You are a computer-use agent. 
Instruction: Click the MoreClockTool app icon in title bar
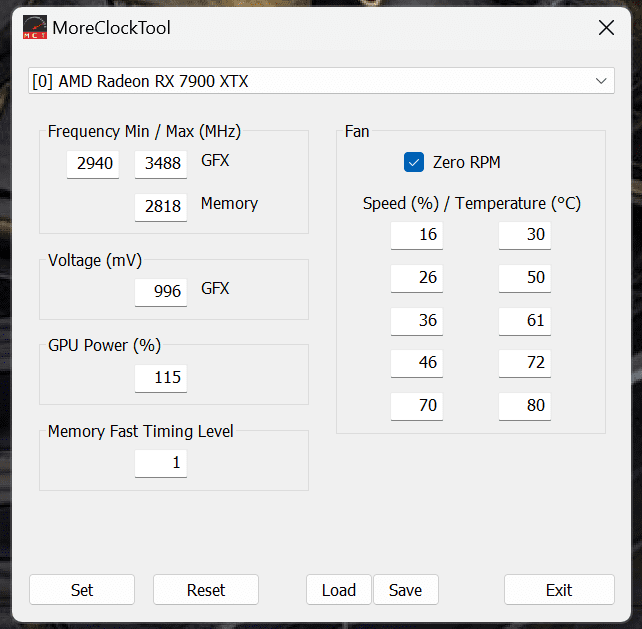pos(35,28)
